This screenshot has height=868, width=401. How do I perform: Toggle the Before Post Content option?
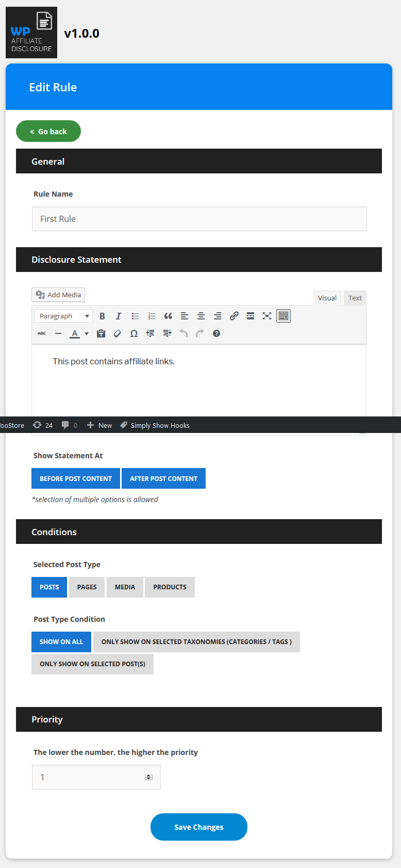pyautogui.click(x=76, y=479)
